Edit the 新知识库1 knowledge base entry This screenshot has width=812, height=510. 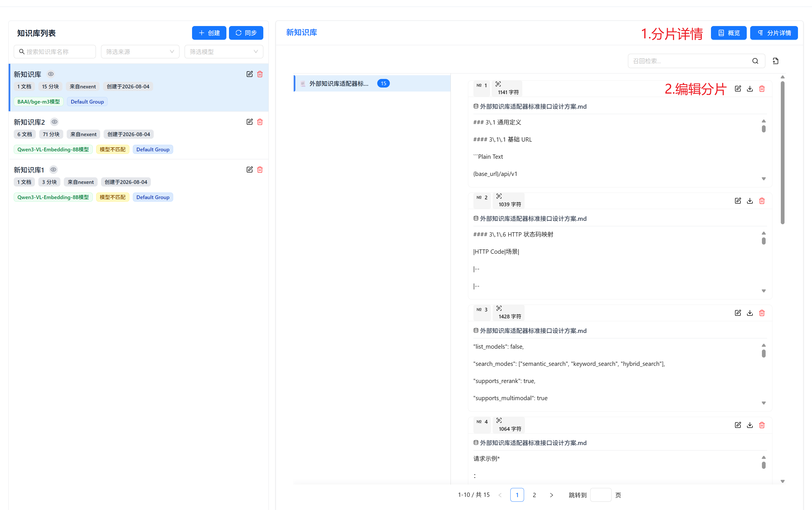point(250,170)
